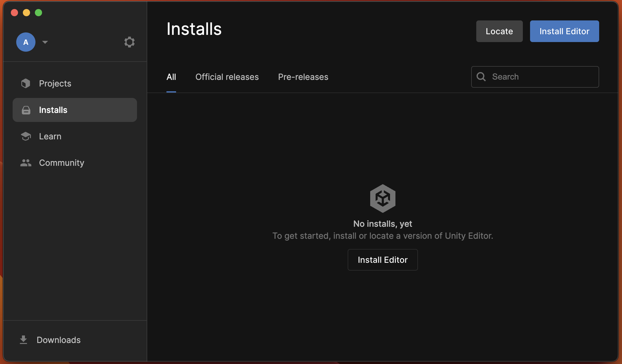Click the Learn graduation cap icon
622x364 pixels.
pos(26,136)
